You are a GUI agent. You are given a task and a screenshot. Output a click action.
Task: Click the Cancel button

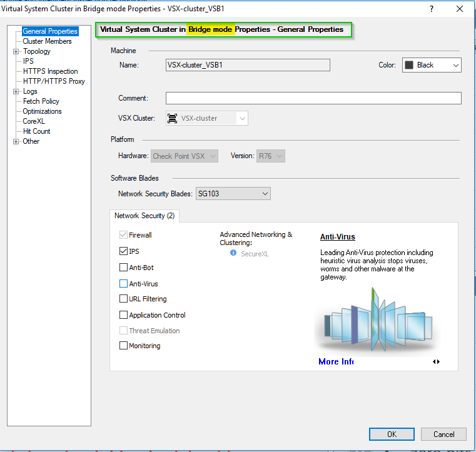[x=443, y=434]
